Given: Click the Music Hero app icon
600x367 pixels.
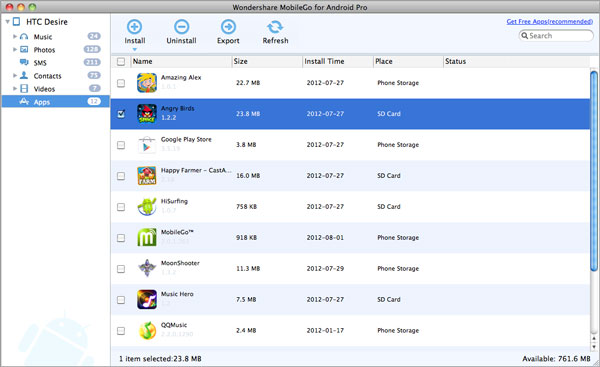Looking at the screenshot, I should click(x=147, y=299).
